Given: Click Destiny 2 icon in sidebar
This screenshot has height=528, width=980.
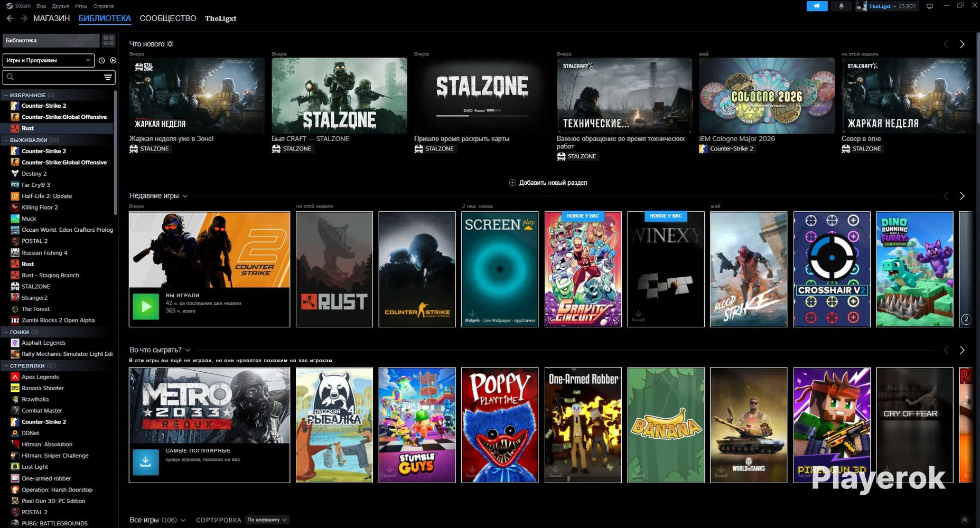Looking at the screenshot, I should point(15,174).
